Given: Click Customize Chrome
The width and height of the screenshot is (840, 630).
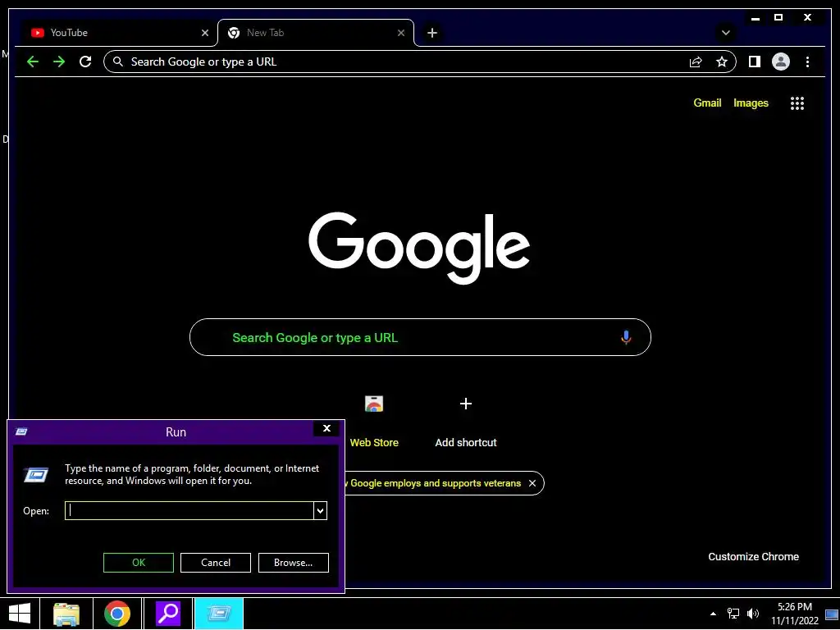Looking at the screenshot, I should [753, 557].
